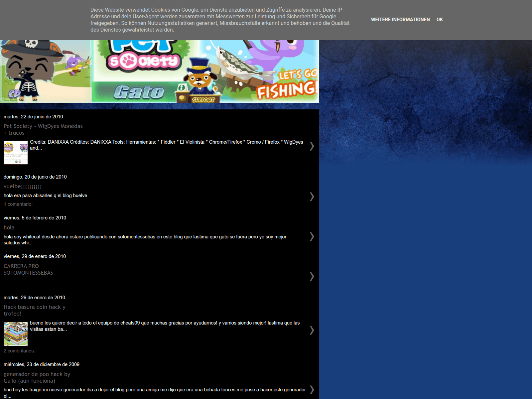Click snippet 'hola era para abisarles q el blog buelve'
Viewport: 532px width, 399px height.
tap(46, 196)
